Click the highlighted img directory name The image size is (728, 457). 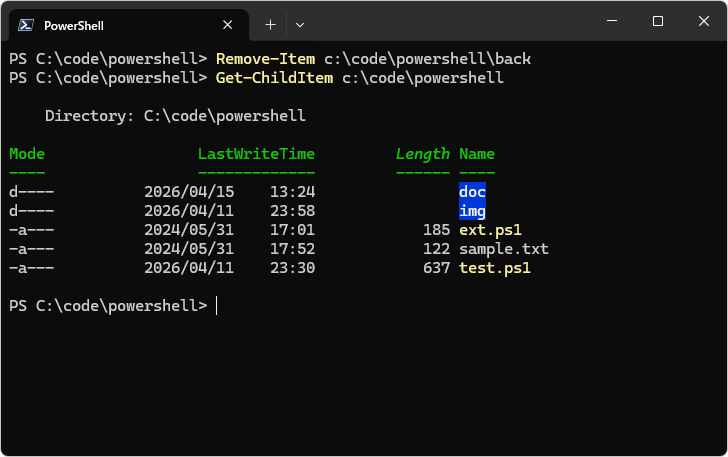[x=472, y=211]
